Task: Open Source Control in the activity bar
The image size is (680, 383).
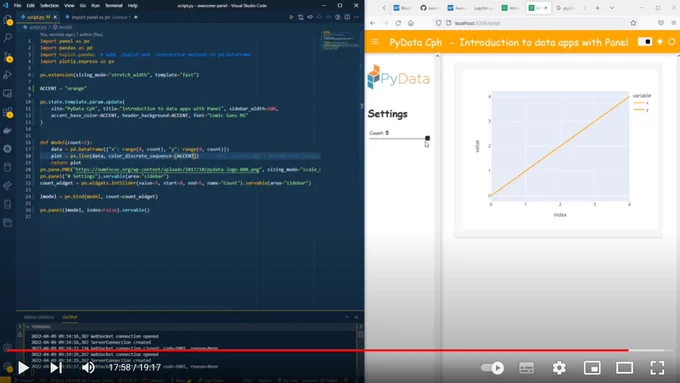Action: (7, 56)
